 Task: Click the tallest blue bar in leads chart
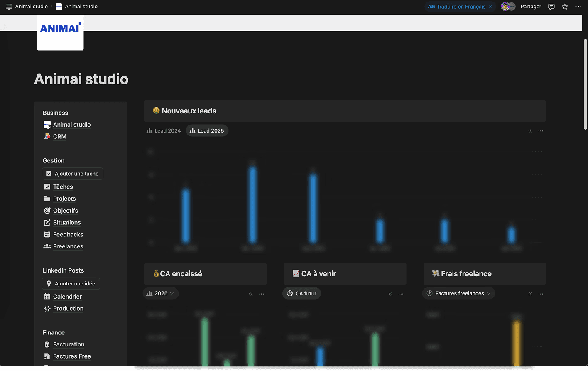click(252, 204)
